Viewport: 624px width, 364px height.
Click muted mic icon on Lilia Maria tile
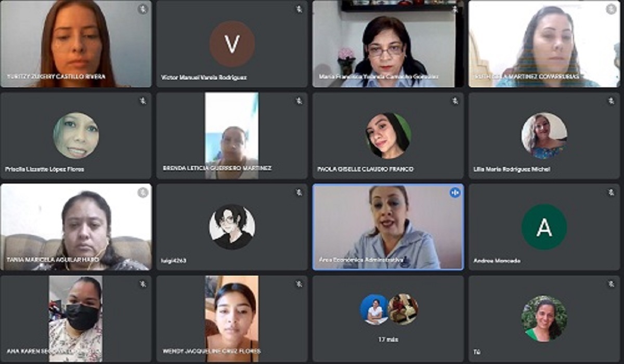(x=611, y=101)
